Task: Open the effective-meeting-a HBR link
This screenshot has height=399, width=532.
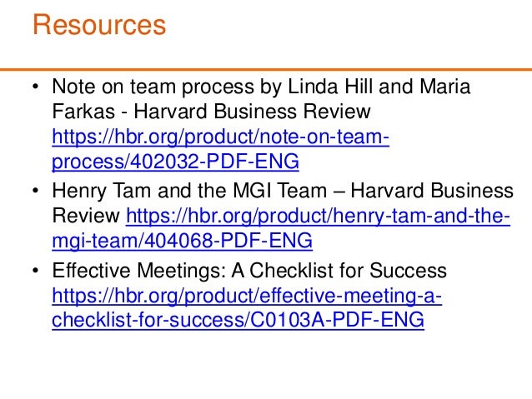Action: pyautogui.click(x=247, y=297)
